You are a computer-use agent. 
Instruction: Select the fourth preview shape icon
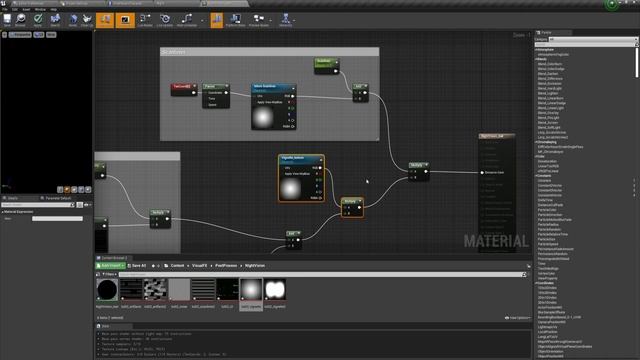(81, 189)
